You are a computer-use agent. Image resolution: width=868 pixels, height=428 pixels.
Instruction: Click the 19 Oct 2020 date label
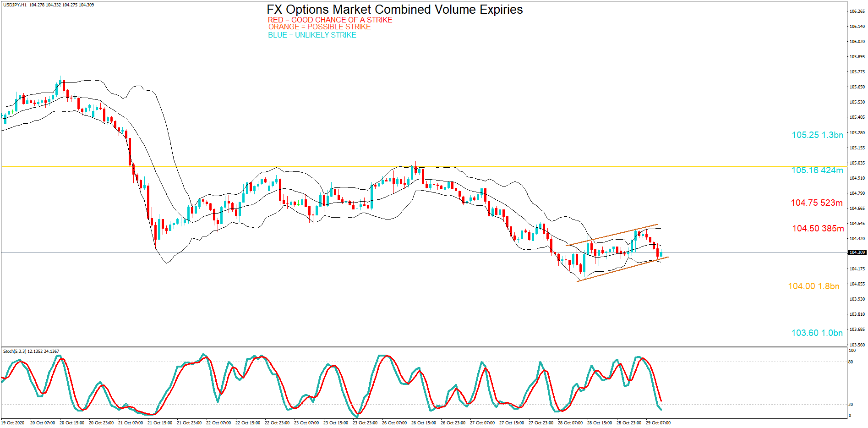tap(13, 423)
